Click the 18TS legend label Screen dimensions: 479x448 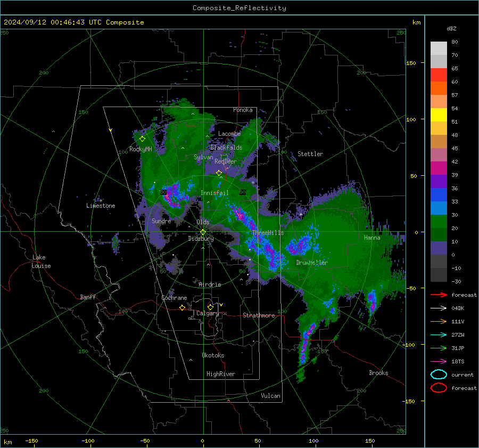pyautogui.click(x=458, y=362)
